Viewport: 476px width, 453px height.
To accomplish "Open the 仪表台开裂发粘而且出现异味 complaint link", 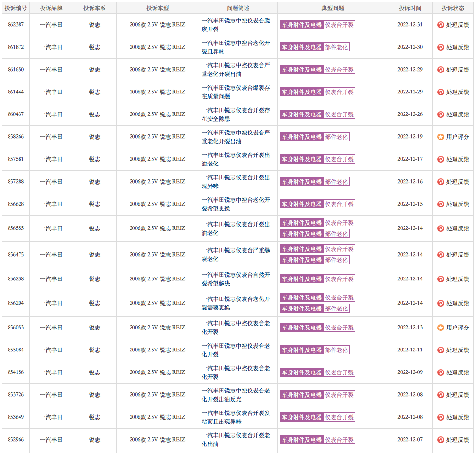I will (x=235, y=417).
